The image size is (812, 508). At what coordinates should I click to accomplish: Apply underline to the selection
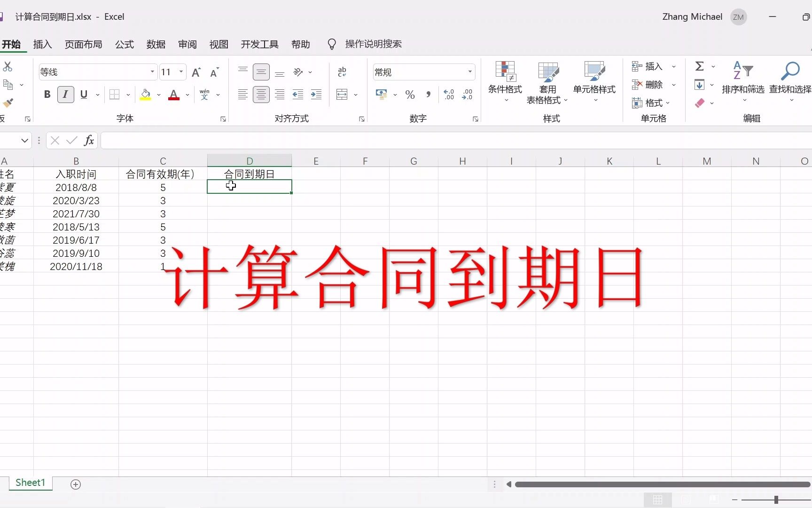(84, 94)
